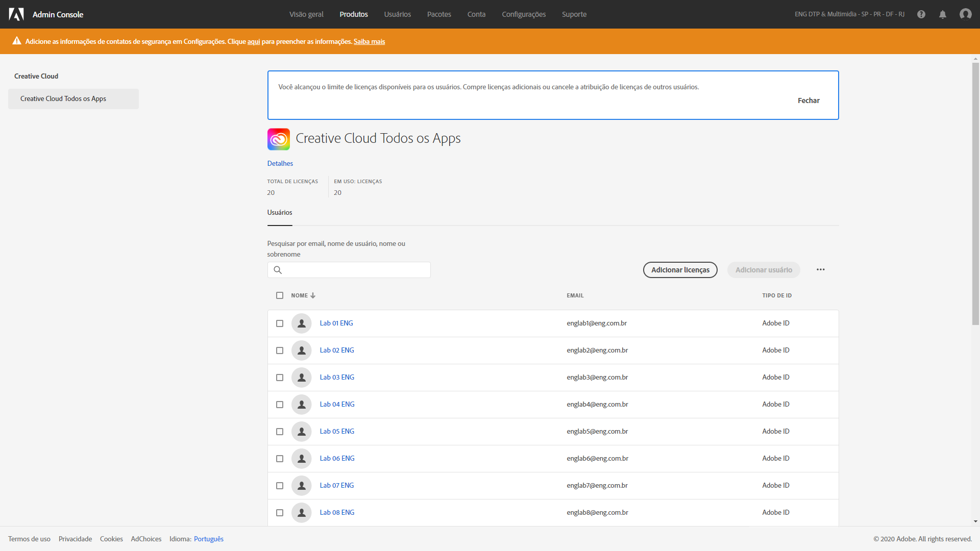Click the scrollbar up arrow
The height and width of the screenshot is (551, 980).
click(x=975, y=59)
